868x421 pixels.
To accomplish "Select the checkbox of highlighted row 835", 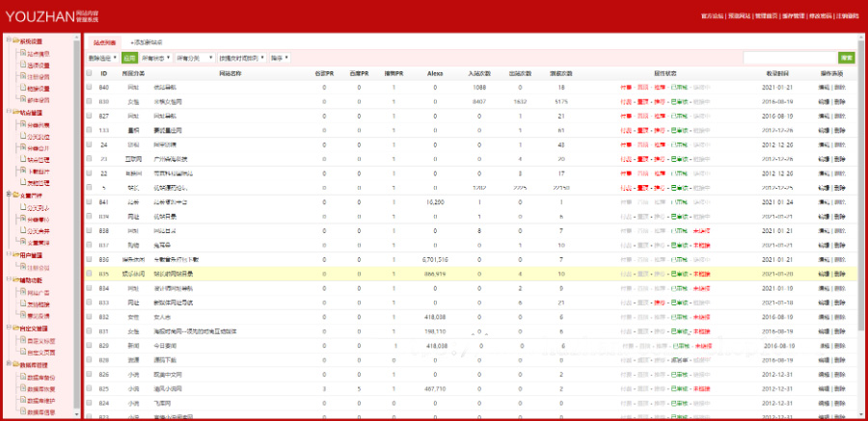I will pos(89,274).
